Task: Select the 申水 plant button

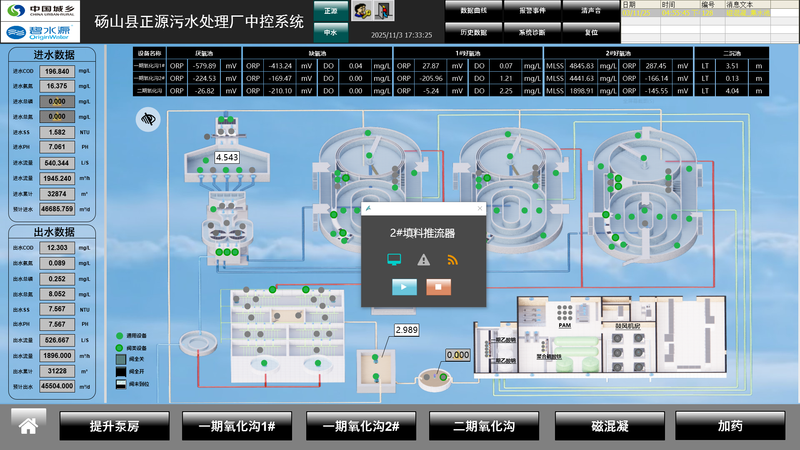Action: pyautogui.click(x=331, y=32)
